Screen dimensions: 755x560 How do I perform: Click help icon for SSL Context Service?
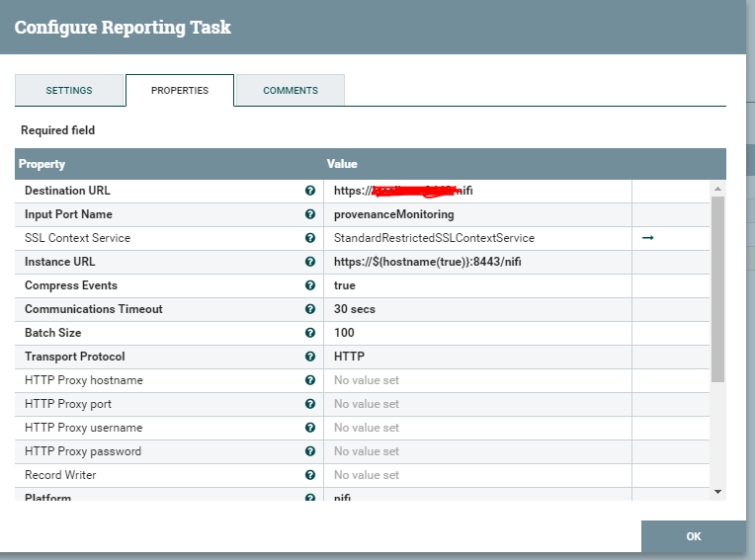tap(310, 238)
